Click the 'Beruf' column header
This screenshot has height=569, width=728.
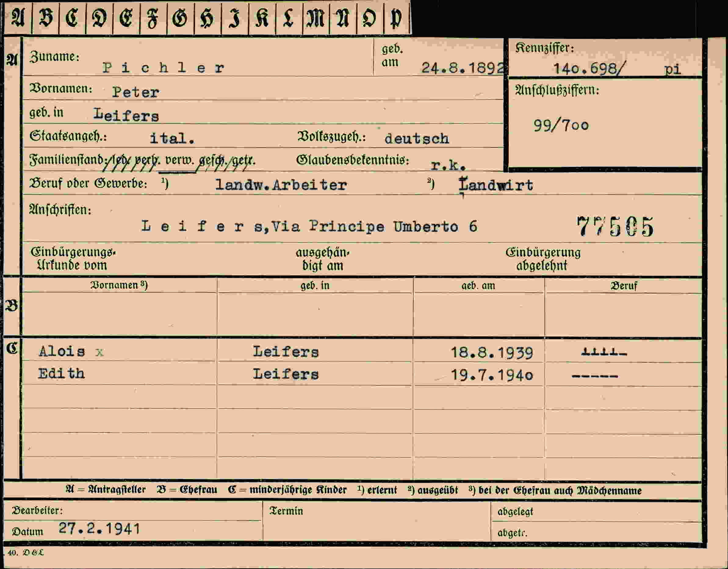(624, 286)
